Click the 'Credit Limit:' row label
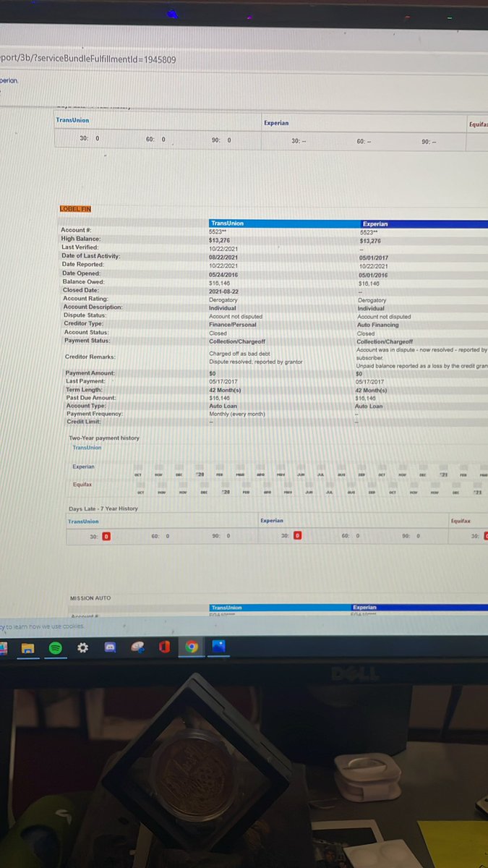The image size is (488, 868). pyautogui.click(x=84, y=422)
